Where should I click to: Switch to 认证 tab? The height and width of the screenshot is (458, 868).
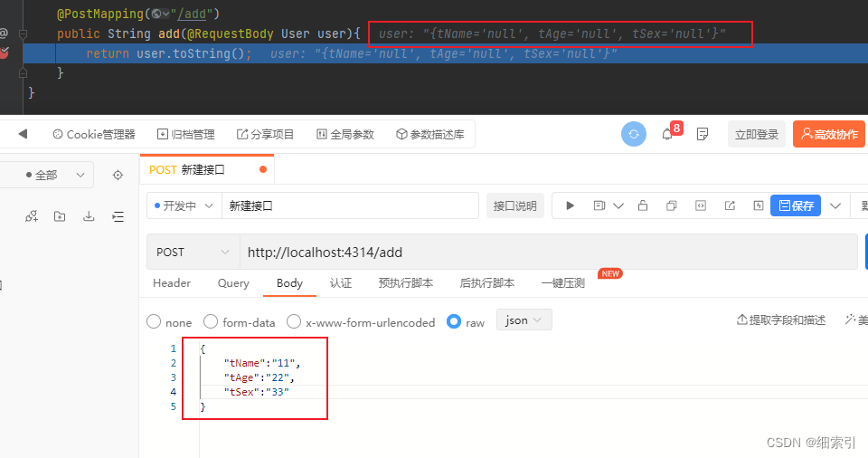[341, 282]
